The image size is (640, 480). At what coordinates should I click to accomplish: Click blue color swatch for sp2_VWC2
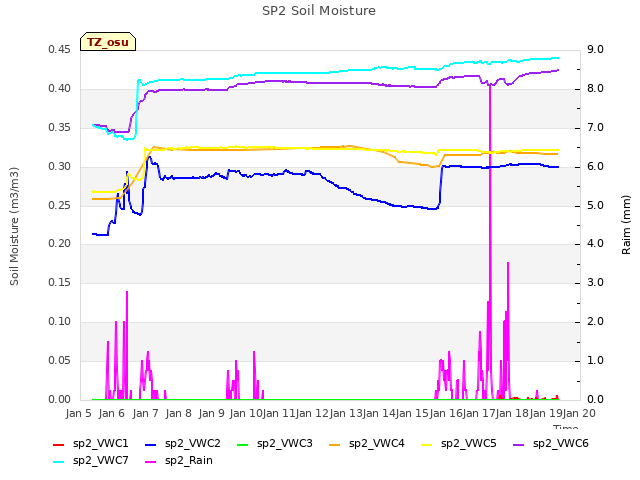click(x=151, y=445)
